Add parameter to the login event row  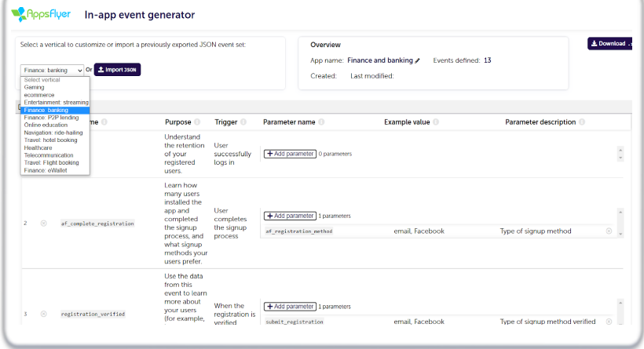click(x=290, y=154)
